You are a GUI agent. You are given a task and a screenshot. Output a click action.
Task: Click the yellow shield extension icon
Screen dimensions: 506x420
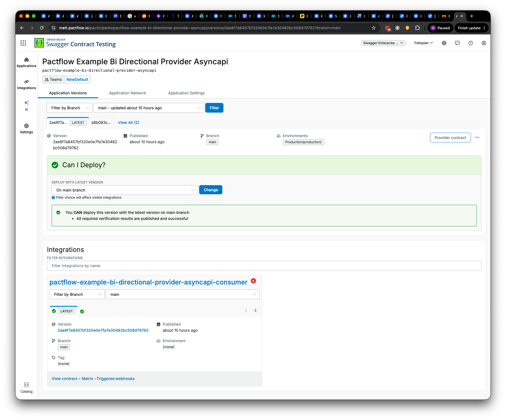407,28
